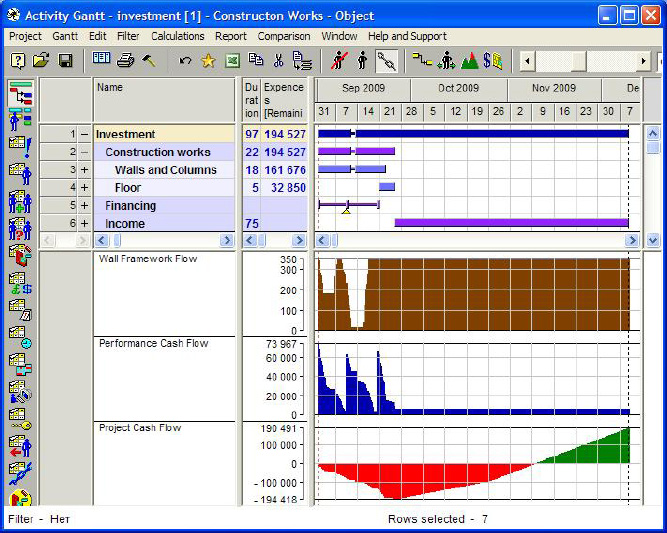This screenshot has height=533, width=667.
Task: Open the Project menu
Action: (x=26, y=37)
